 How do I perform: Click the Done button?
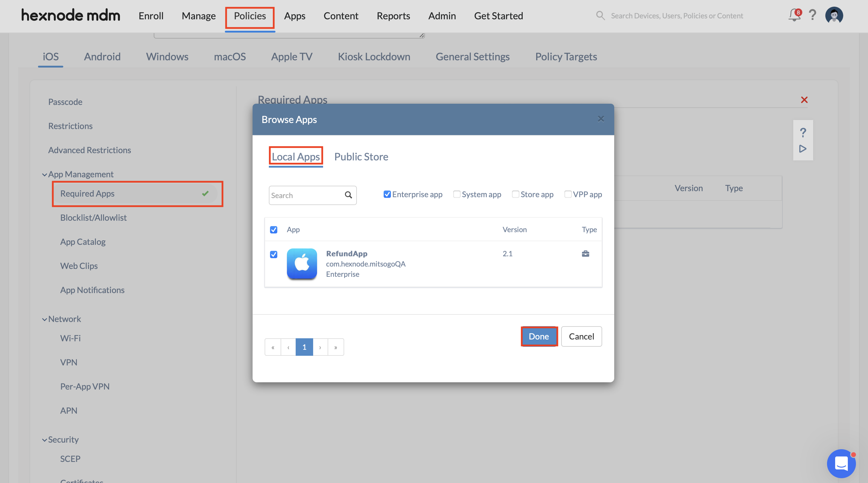(539, 336)
